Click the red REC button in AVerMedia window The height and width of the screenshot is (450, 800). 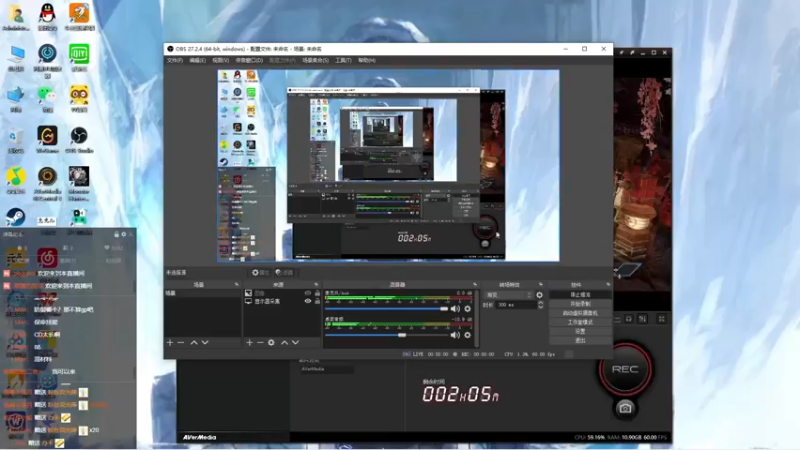625,369
